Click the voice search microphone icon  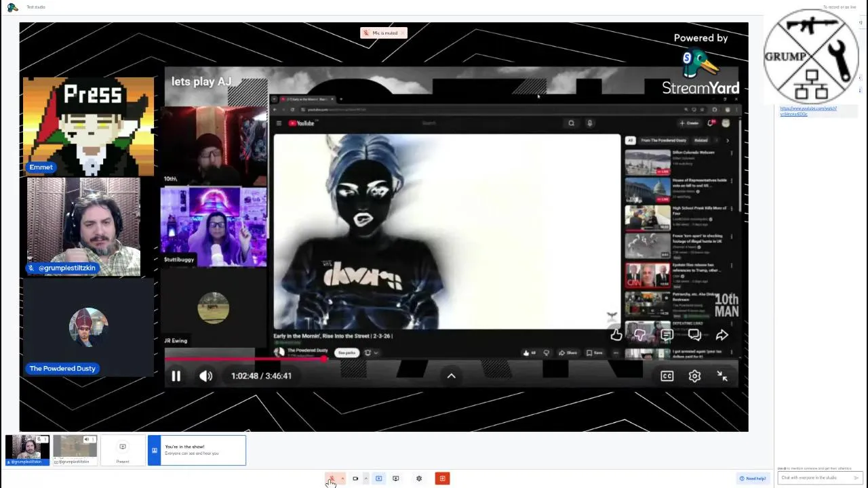[590, 123]
